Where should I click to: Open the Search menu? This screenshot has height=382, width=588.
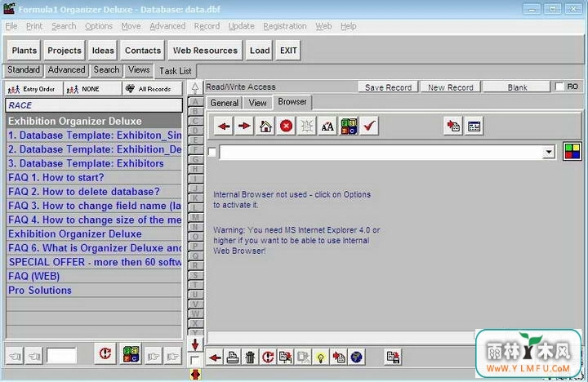[64, 26]
